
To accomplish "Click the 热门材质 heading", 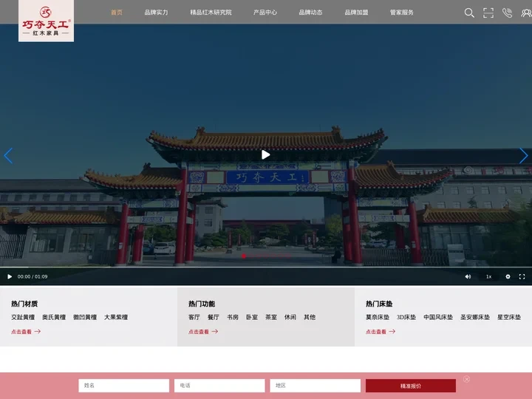I will click(x=24, y=304).
